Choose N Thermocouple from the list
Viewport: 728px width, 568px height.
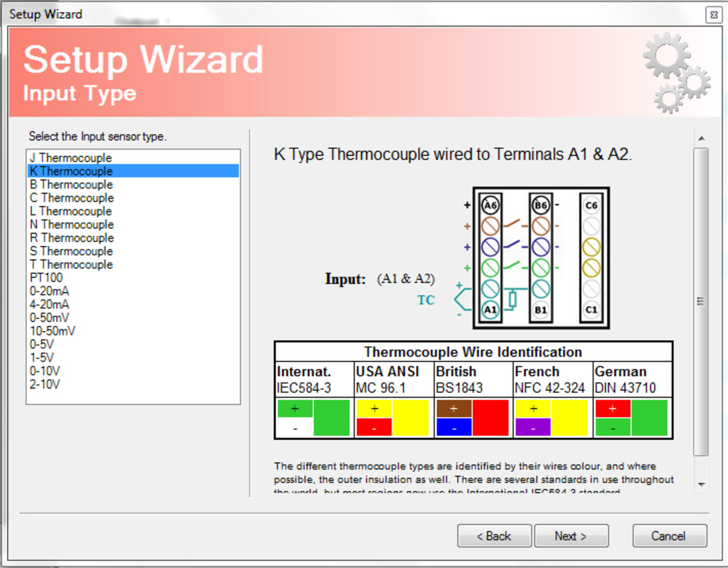tap(72, 224)
